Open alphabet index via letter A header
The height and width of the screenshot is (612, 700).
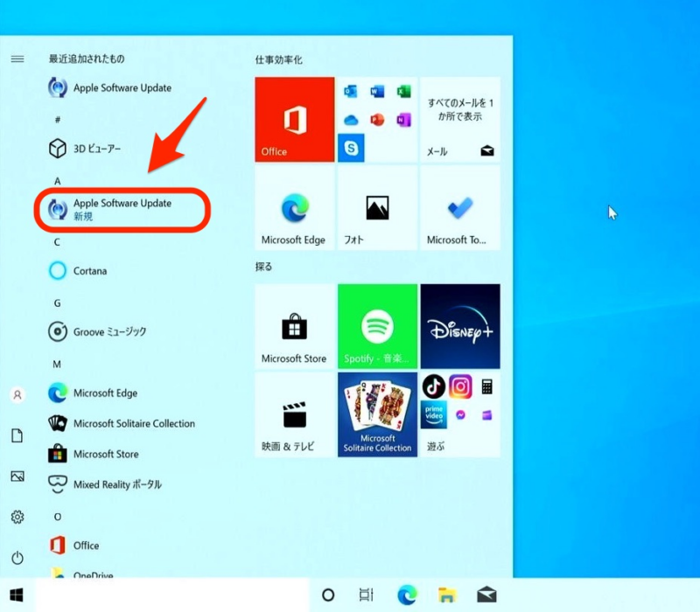coord(57,181)
